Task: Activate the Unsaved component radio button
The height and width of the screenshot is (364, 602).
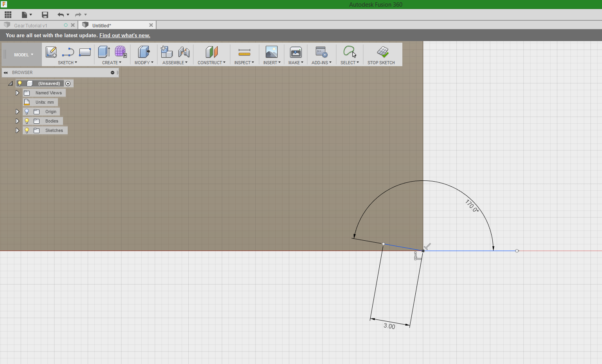Action: click(68, 83)
